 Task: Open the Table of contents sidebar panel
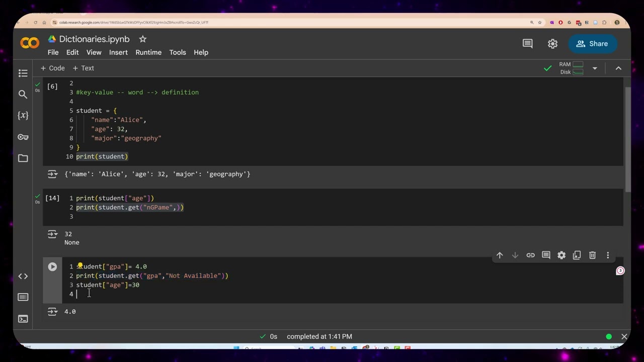click(x=23, y=73)
